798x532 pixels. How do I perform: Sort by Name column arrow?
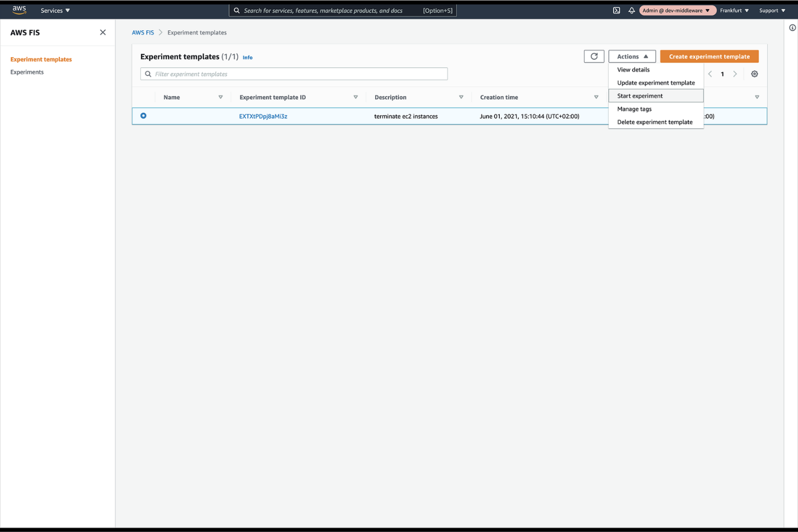(221, 97)
